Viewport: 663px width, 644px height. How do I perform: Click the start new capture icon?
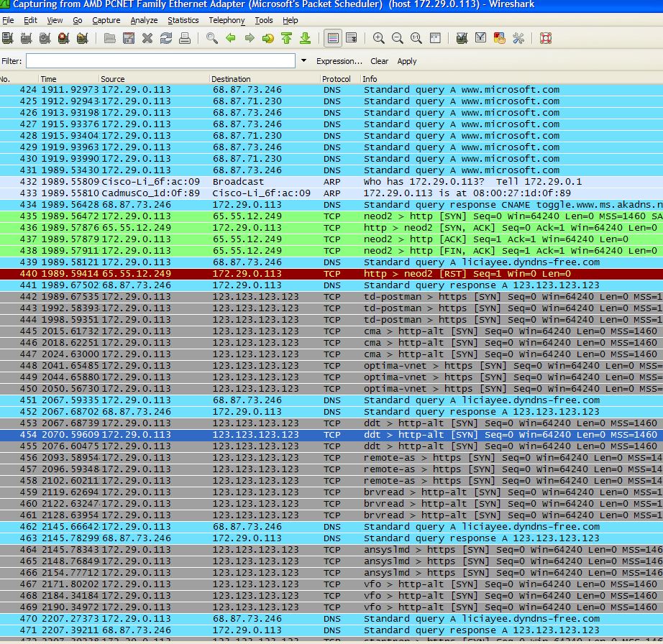click(x=45, y=39)
